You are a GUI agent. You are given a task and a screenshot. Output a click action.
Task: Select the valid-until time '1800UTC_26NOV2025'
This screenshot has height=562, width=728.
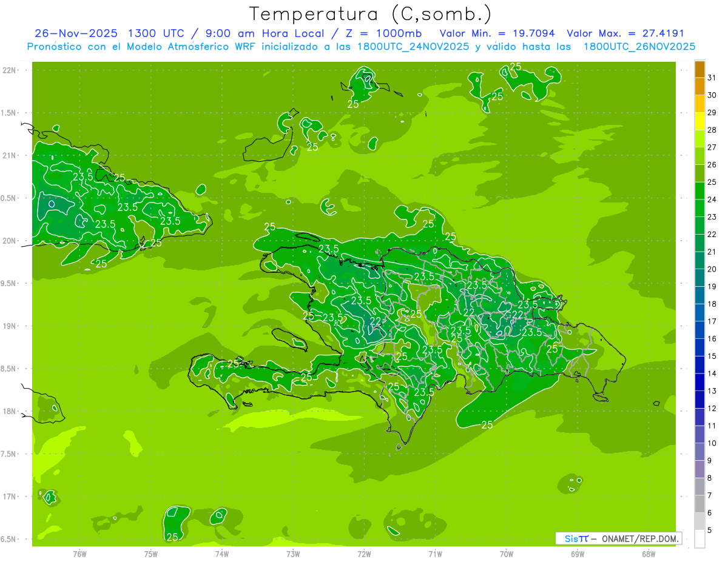click(639, 47)
